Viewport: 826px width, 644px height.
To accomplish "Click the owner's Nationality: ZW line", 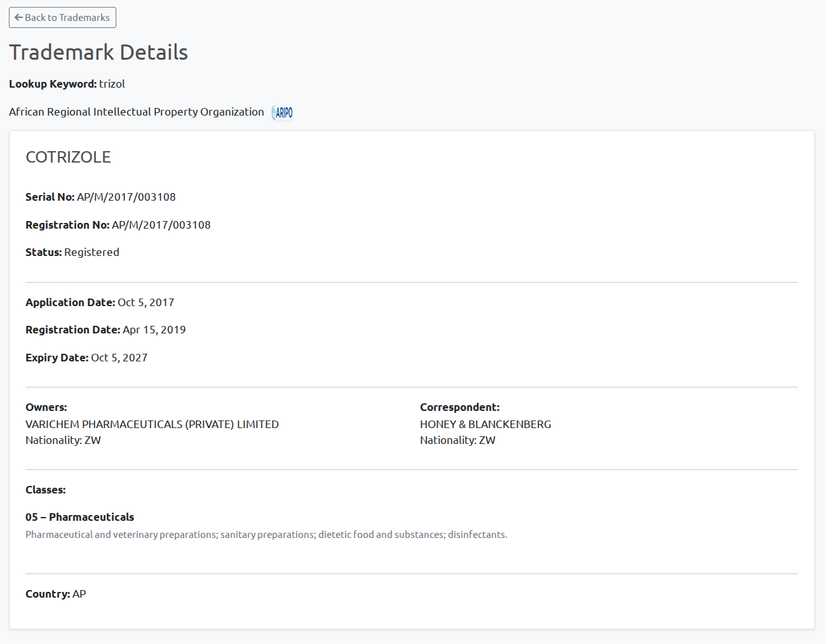I will pyautogui.click(x=63, y=440).
